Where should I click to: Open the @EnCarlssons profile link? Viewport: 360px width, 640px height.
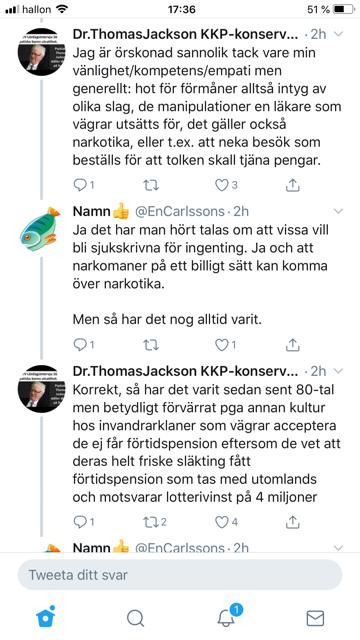(x=180, y=211)
